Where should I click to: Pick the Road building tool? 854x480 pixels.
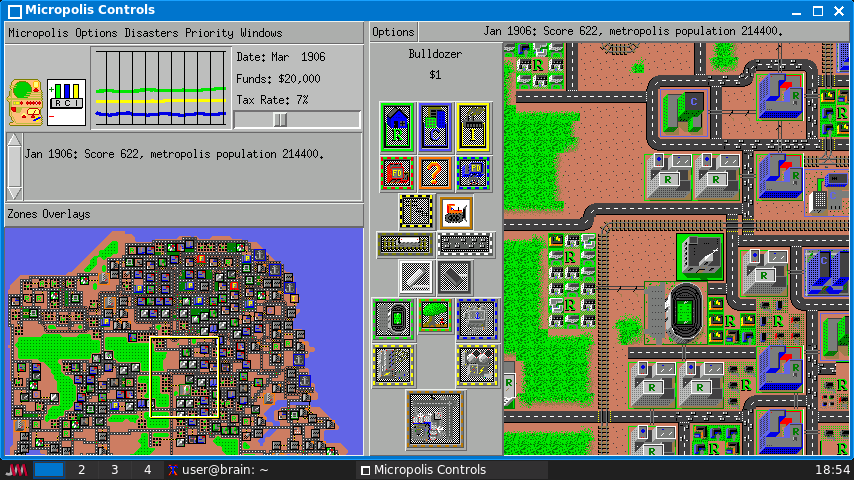click(466, 244)
